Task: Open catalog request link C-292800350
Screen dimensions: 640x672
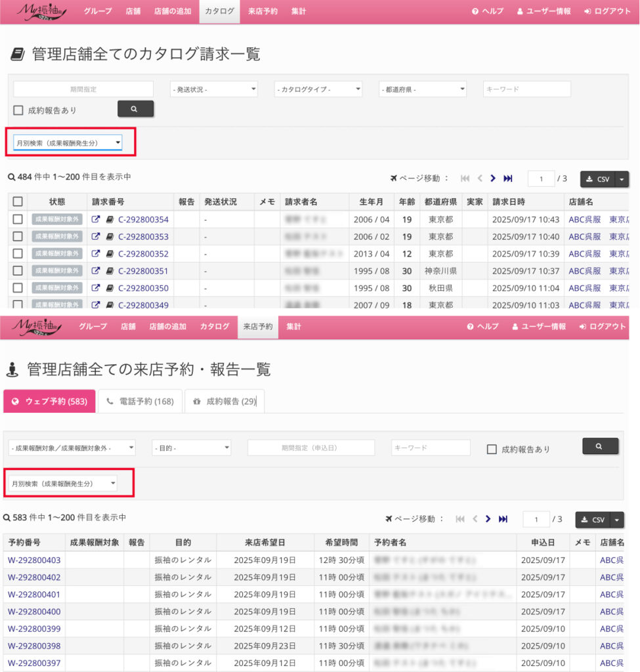Action: pyautogui.click(x=143, y=288)
